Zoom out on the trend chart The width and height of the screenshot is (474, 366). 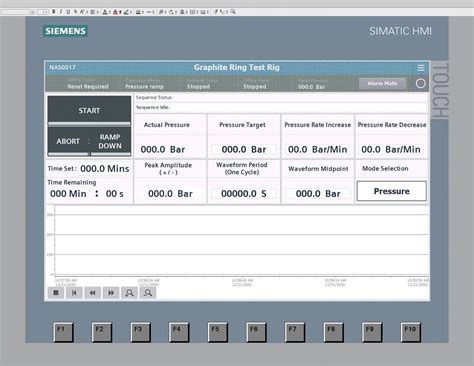coord(148,293)
